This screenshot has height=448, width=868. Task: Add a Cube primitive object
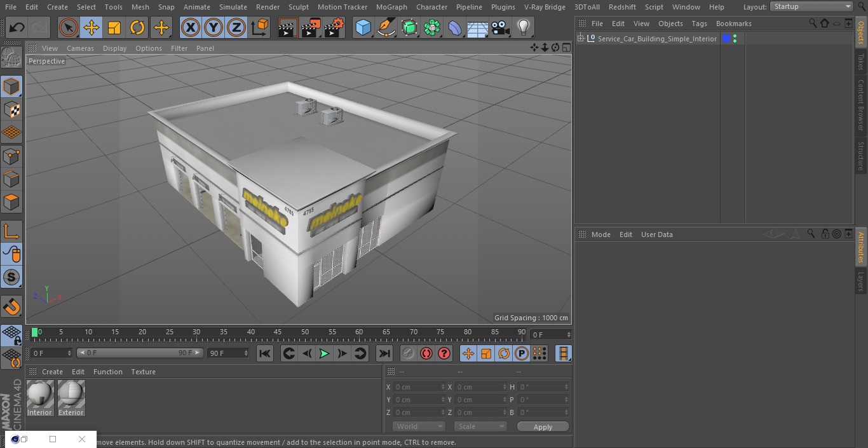[363, 27]
